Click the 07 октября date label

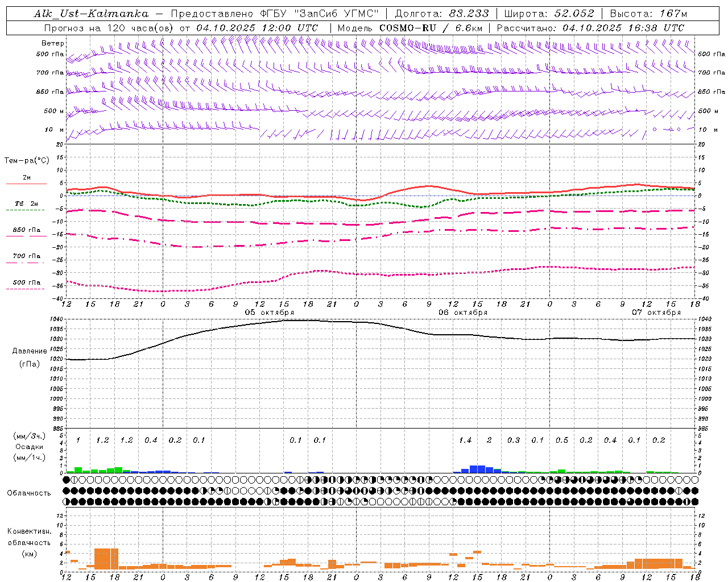(656, 313)
